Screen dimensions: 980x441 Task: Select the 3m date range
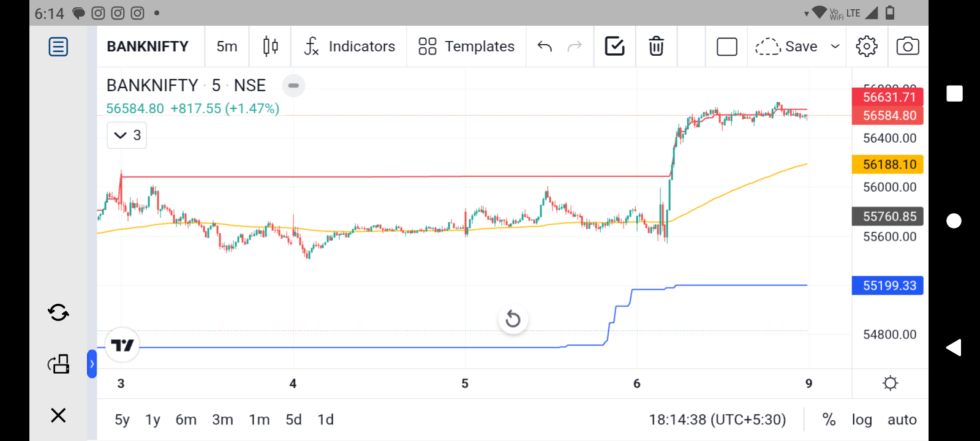222,420
